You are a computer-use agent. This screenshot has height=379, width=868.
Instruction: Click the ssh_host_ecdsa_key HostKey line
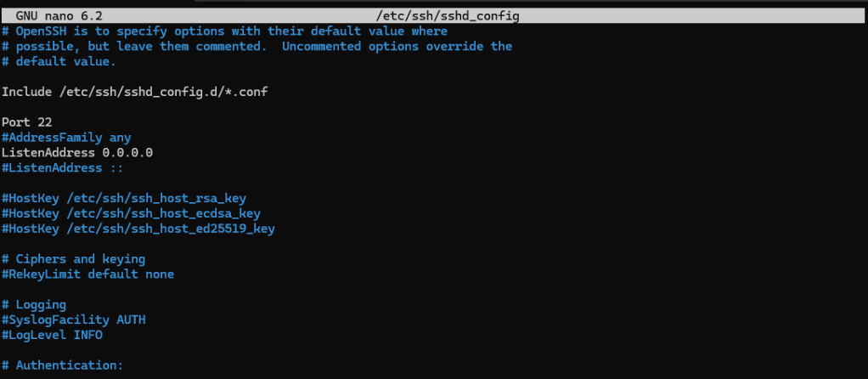[x=131, y=213]
